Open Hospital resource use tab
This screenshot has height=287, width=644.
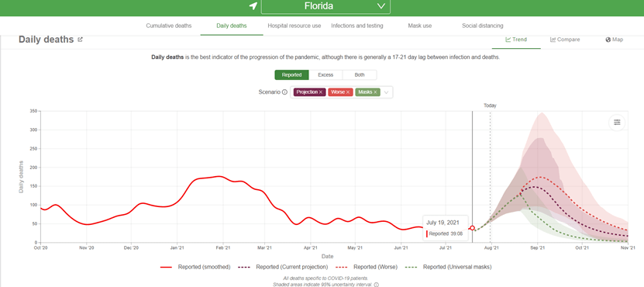point(294,26)
